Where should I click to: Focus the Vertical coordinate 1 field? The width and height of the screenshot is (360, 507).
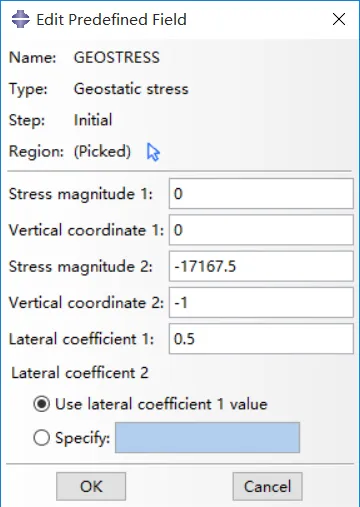click(261, 230)
